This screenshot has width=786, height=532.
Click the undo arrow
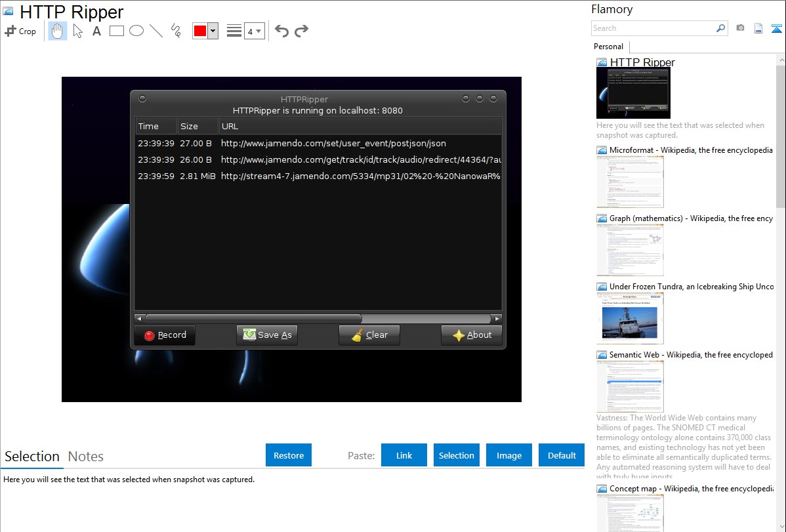pos(281,31)
